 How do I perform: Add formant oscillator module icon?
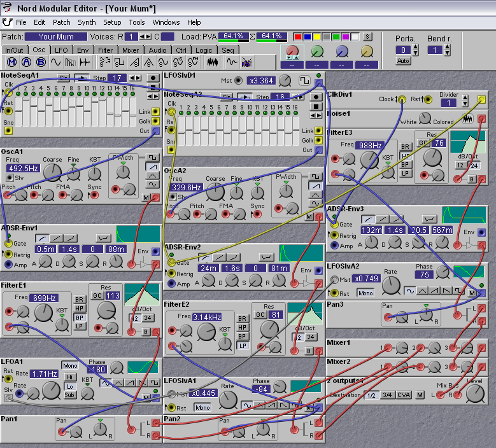coord(86,62)
